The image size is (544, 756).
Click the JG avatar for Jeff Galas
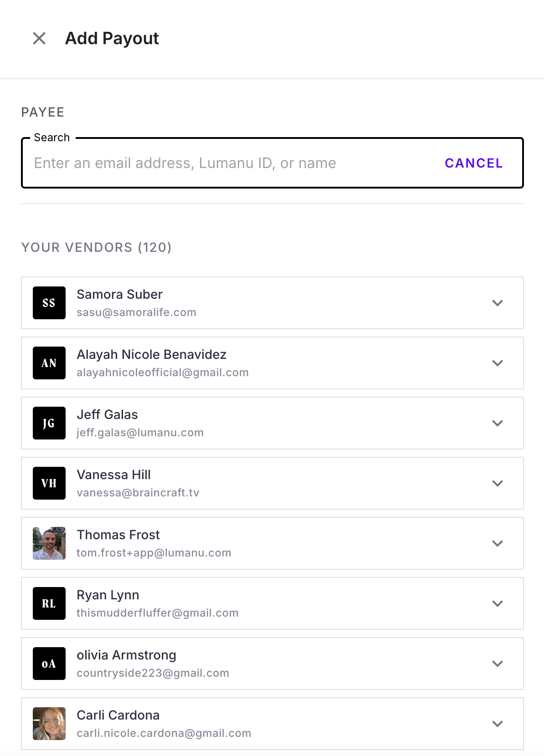(49, 423)
